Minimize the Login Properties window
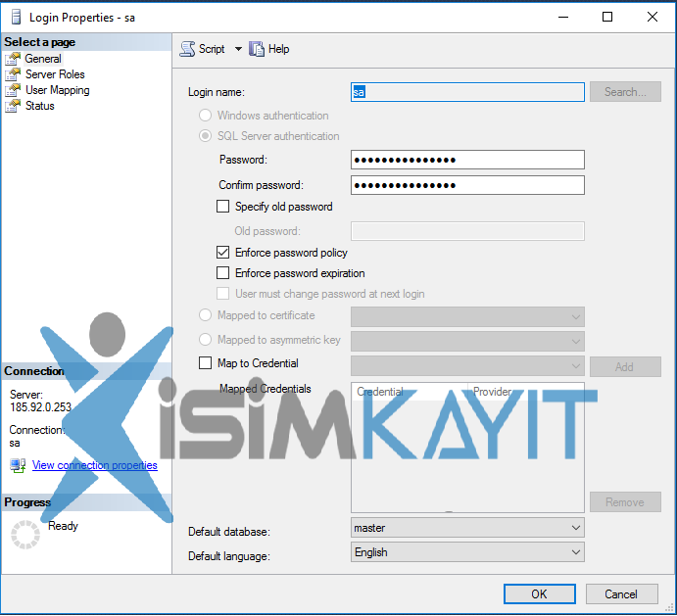Screen dimensions: 677x616 coord(563,17)
